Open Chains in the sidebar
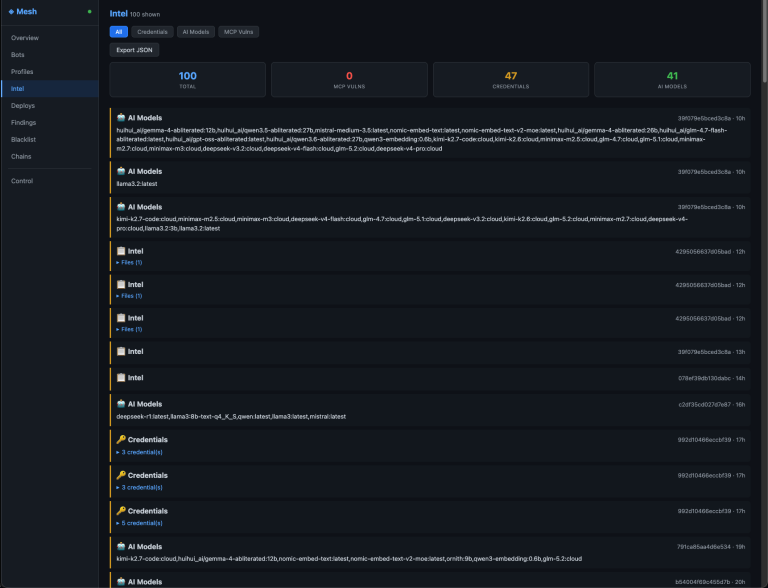This screenshot has width=768, height=588. (x=50, y=156)
